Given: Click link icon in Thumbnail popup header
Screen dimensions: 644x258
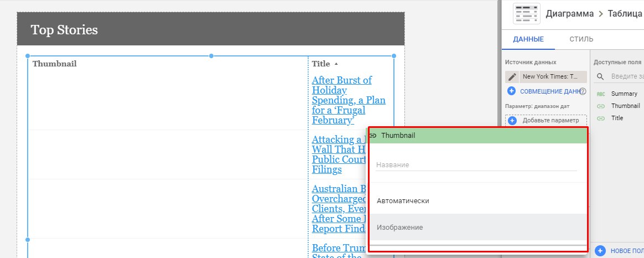Looking at the screenshot, I should click(x=373, y=136).
